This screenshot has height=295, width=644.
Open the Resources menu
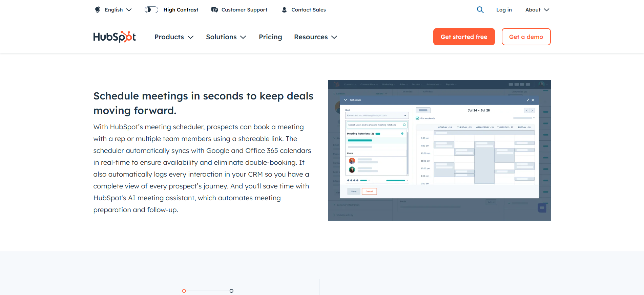pyautogui.click(x=315, y=37)
